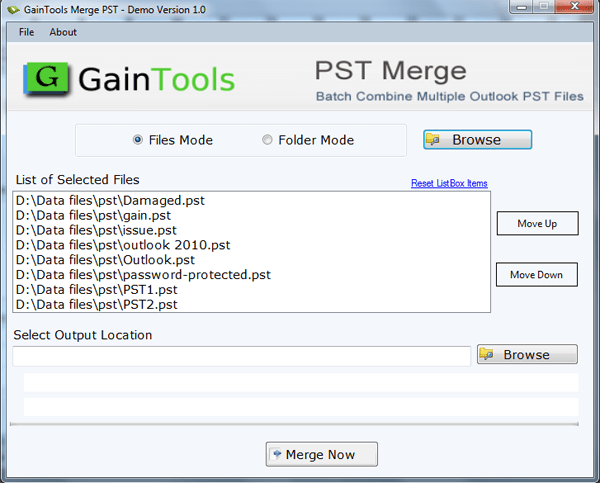
Task: Click inside the output location text field
Action: pyautogui.click(x=240, y=356)
